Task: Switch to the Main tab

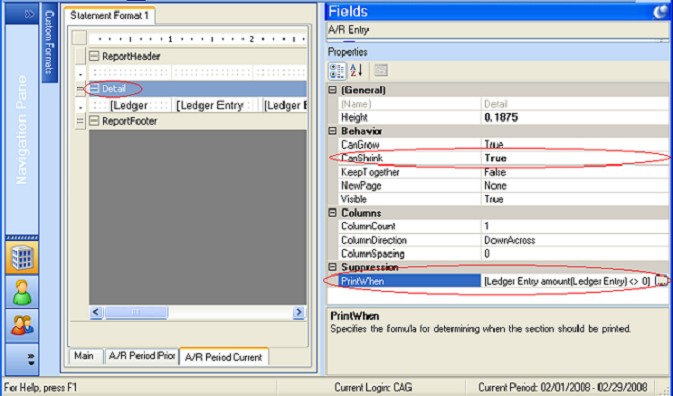Action: click(86, 356)
